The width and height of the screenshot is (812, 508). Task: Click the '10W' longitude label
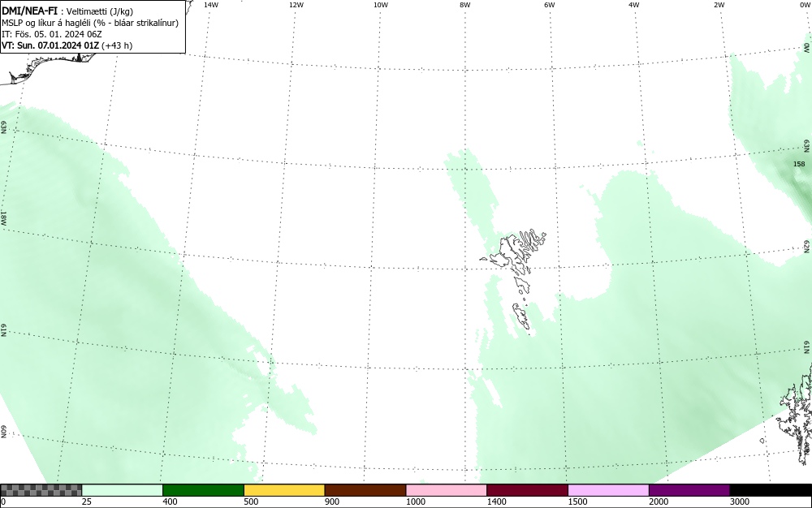pyautogui.click(x=381, y=5)
